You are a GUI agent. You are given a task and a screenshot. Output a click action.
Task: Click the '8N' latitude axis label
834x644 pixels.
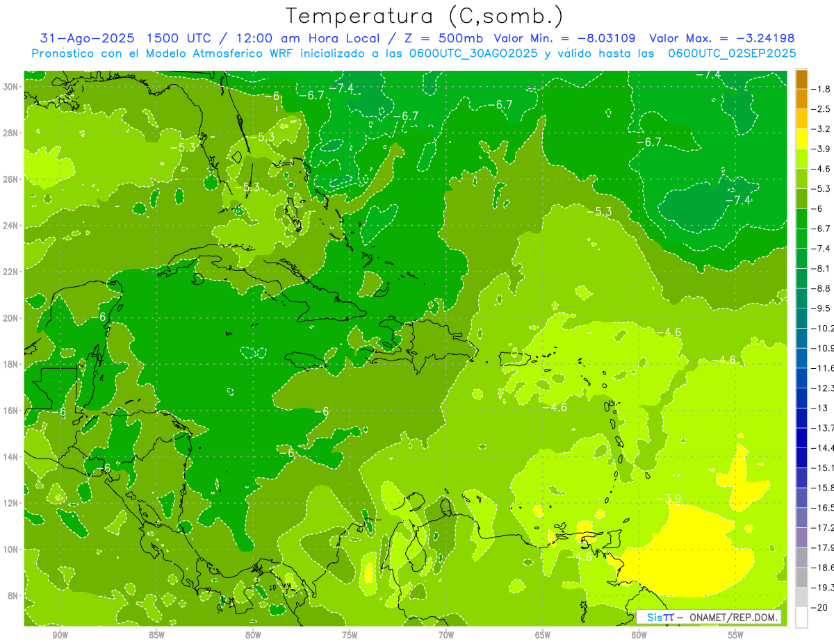pyautogui.click(x=13, y=595)
